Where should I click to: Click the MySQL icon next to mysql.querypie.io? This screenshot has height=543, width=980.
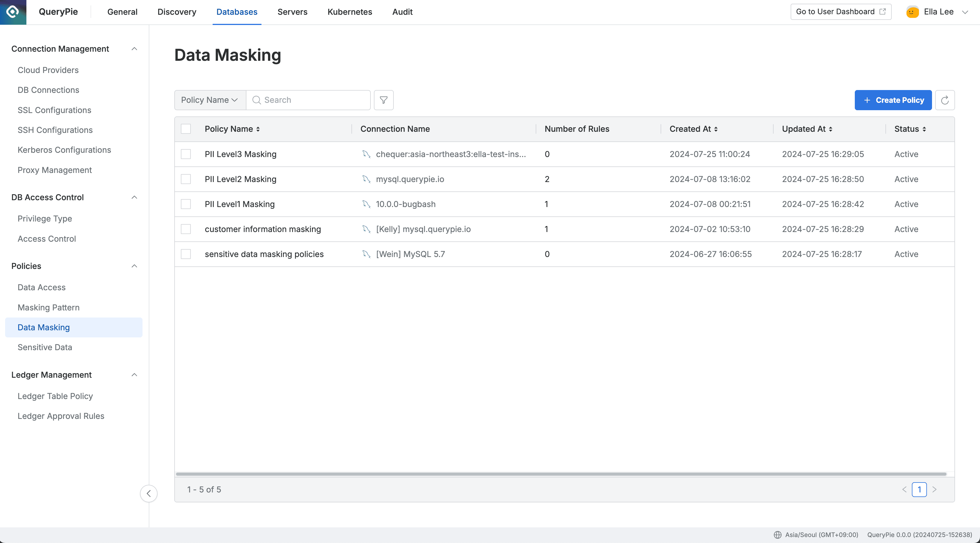[x=366, y=179]
